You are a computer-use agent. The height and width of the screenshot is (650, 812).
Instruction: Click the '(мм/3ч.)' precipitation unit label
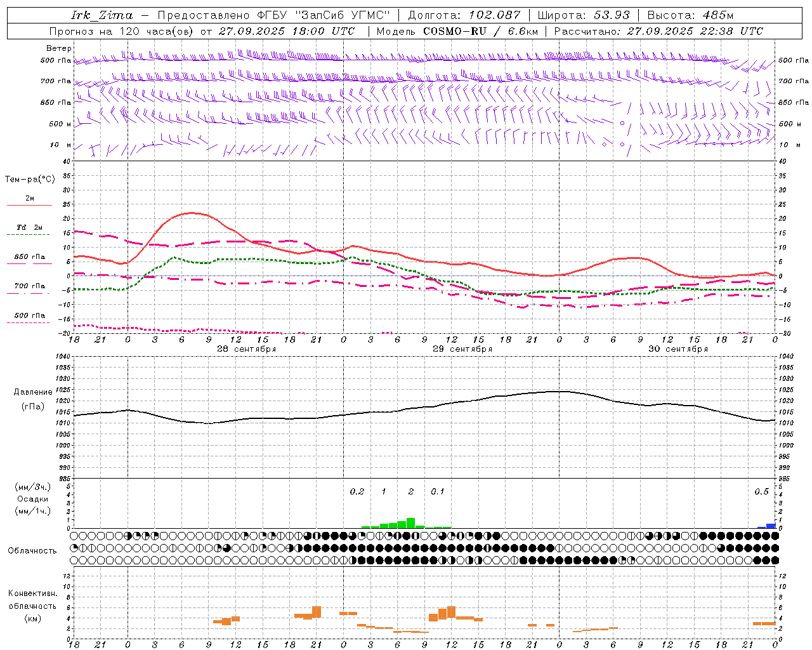(33, 487)
